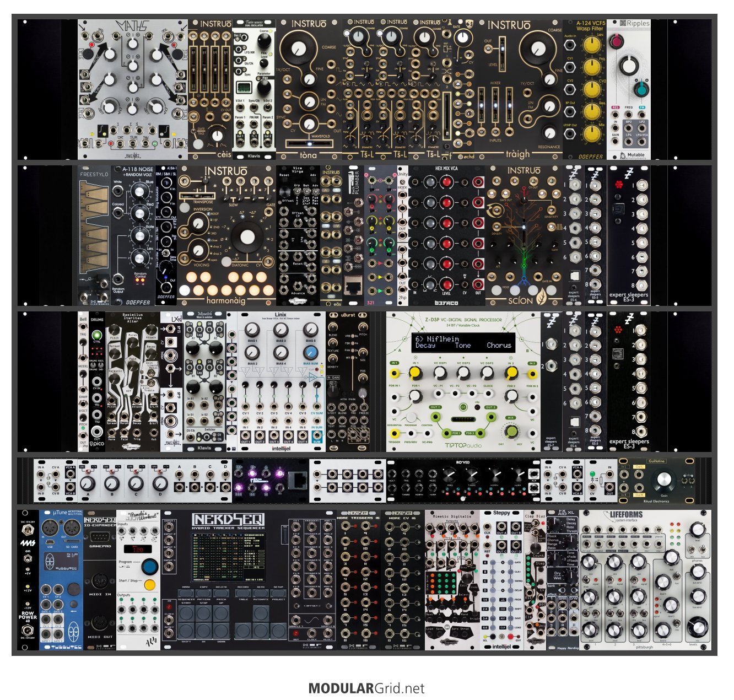
Task: Click the BIAS 1 knob on Linix
Action: click(252, 330)
